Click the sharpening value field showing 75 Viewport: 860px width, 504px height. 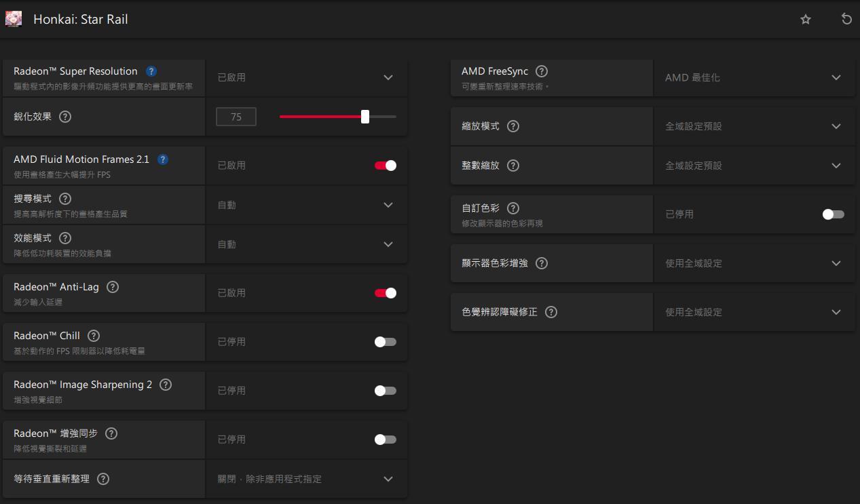click(x=236, y=117)
